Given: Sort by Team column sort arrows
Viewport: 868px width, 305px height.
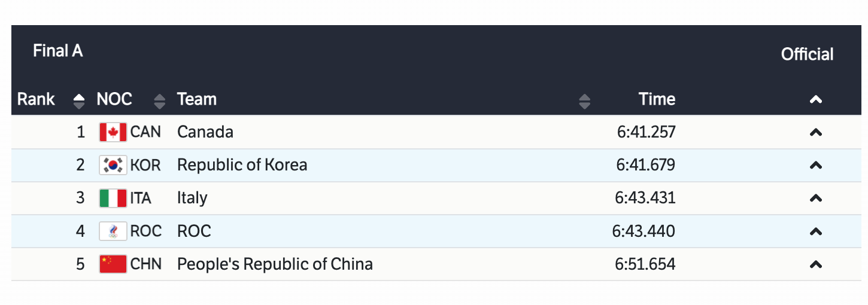Looking at the screenshot, I should click(584, 100).
